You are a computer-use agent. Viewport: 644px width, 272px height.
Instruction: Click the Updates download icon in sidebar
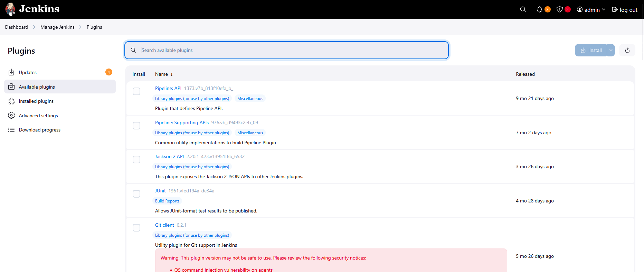11,72
